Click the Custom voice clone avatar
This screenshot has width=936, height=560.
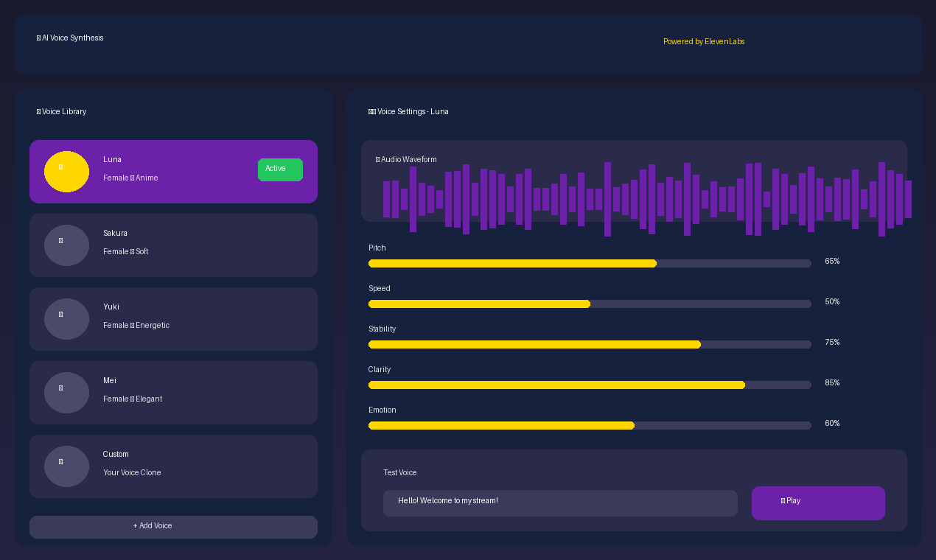tap(66, 466)
